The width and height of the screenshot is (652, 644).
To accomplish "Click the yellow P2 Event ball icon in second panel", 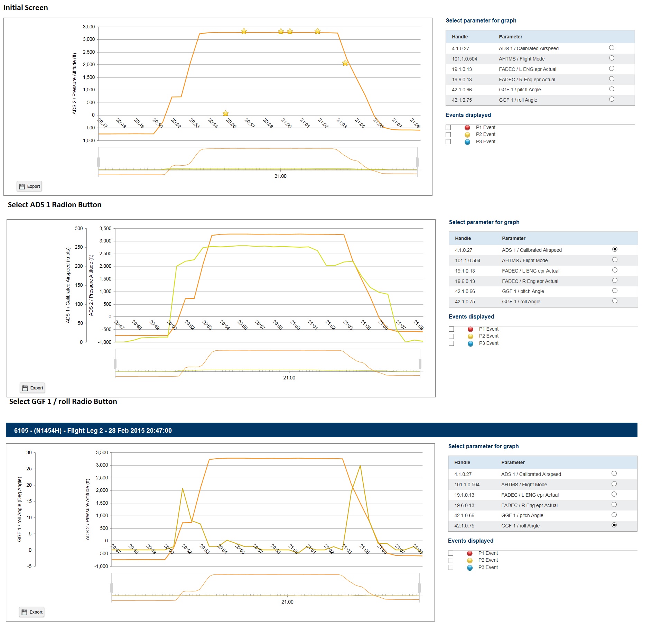I will (x=471, y=336).
